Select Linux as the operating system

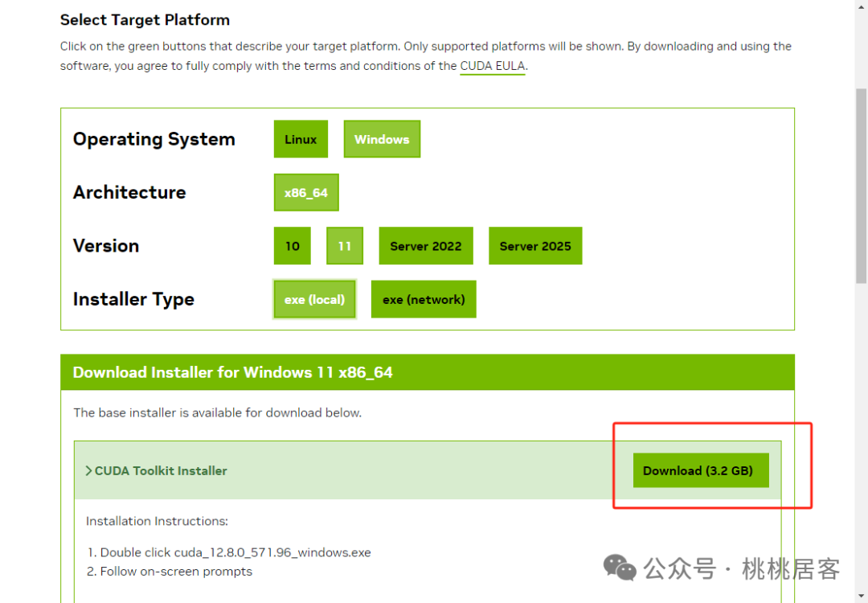pyautogui.click(x=301, y=139)
